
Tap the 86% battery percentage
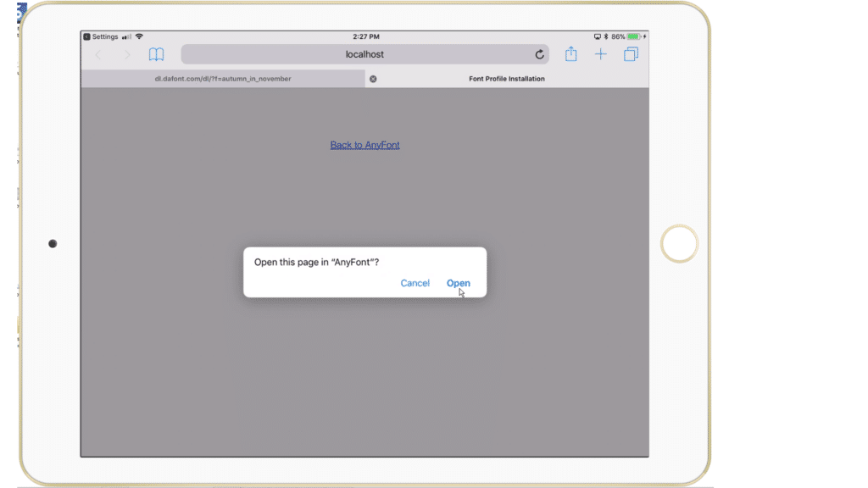pyautogui.click(x=618, y=36)
